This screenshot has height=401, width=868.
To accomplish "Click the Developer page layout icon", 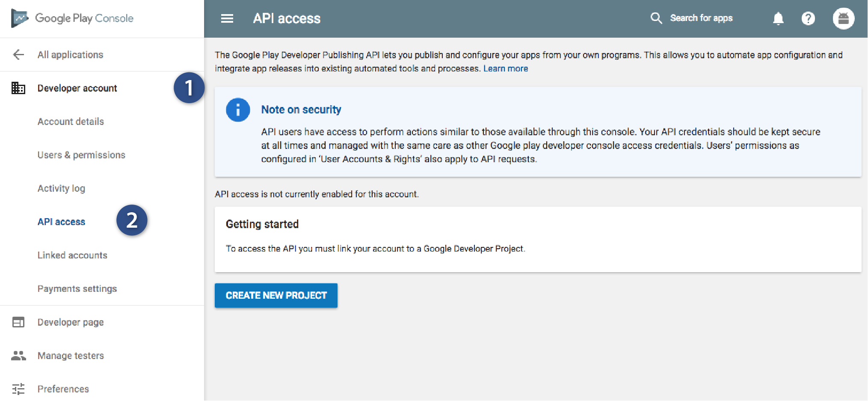I will (18, 322).
